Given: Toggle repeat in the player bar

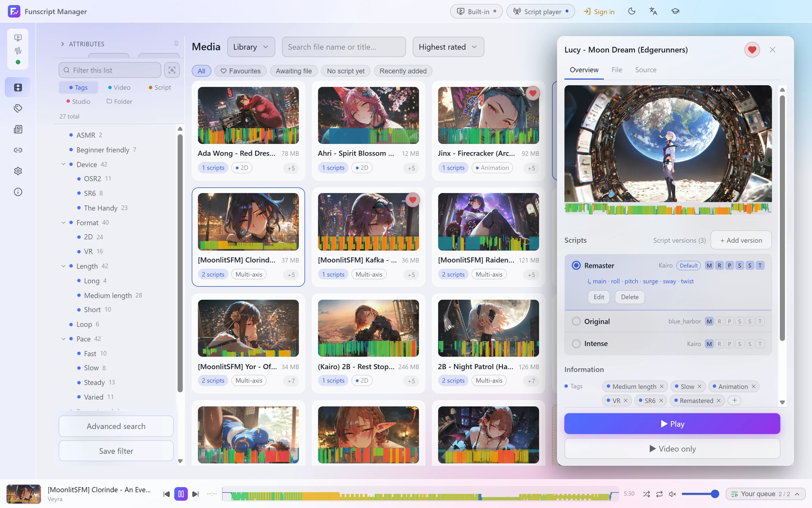Looking at the screenshot, I should [659, 494].
